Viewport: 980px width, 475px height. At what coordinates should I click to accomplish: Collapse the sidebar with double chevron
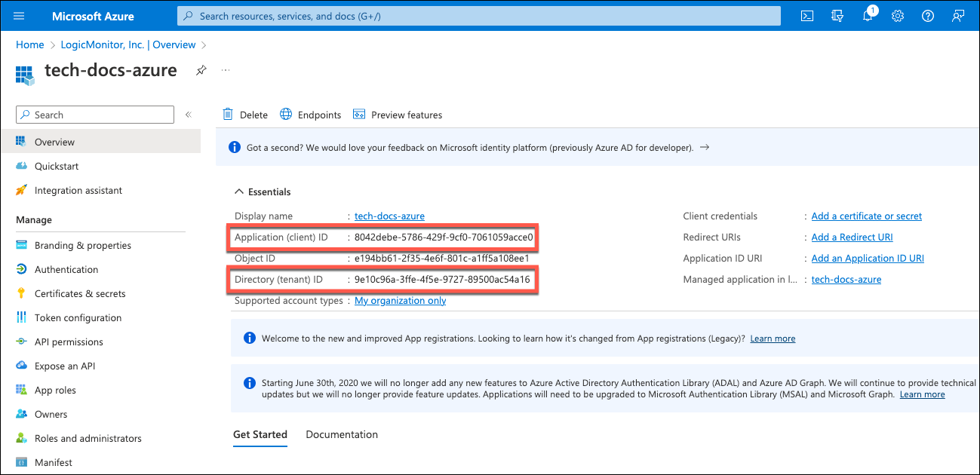[x=188, y=115]
